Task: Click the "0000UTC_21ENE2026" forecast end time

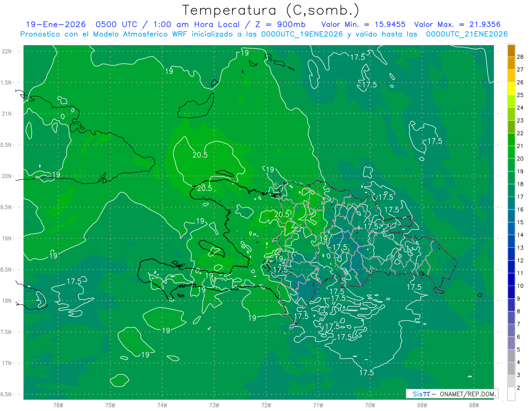Action: [x=466, y=34]
